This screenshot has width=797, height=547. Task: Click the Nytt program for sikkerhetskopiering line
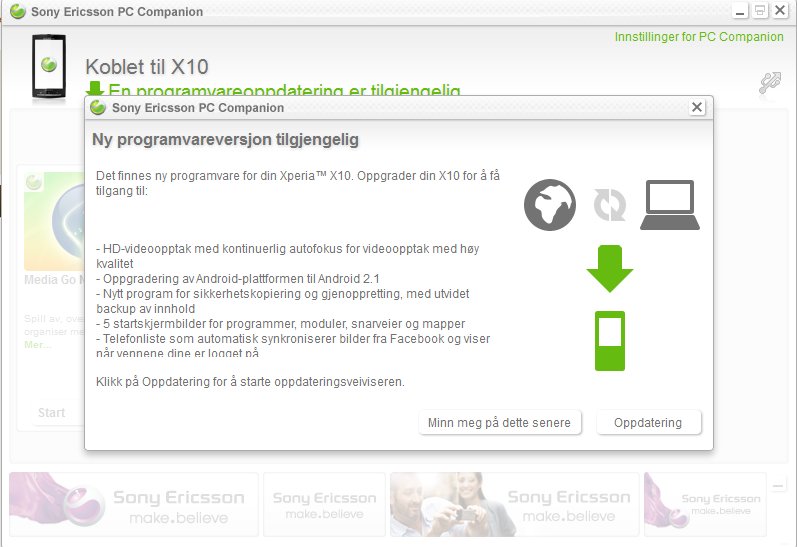tap(283, 301)
